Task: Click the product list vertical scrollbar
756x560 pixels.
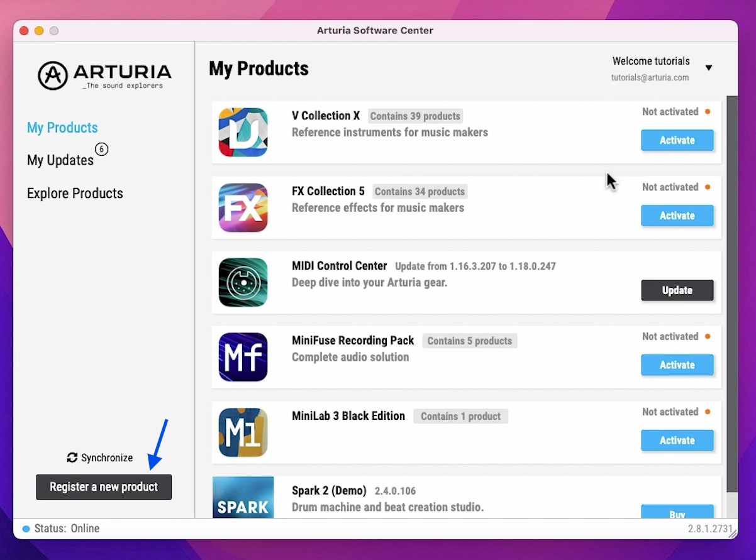Action: pos(731,283)
